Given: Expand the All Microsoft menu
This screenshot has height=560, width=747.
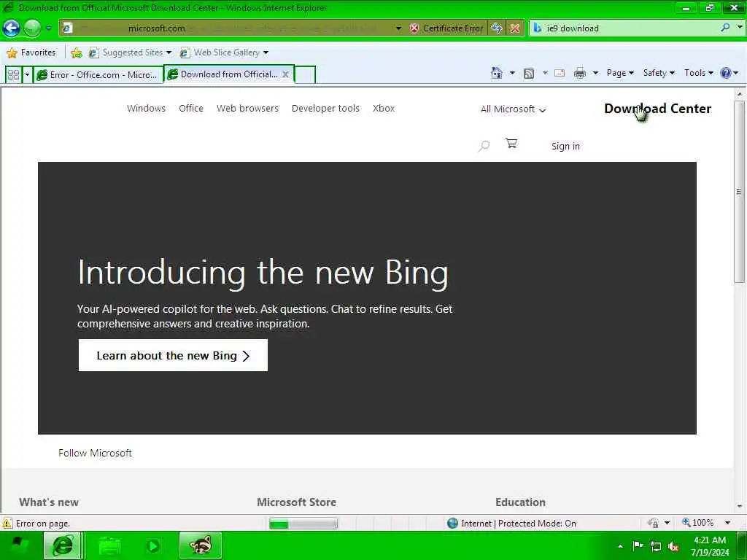Looking at the screenshot, I should [513, 109].
